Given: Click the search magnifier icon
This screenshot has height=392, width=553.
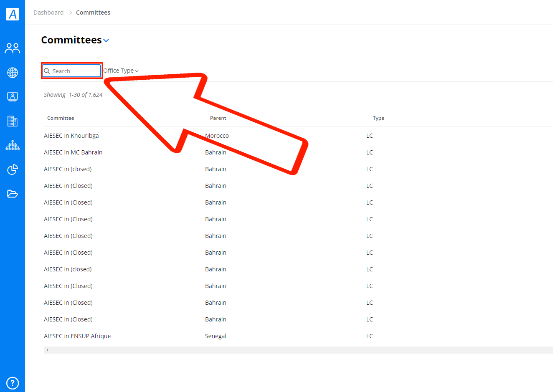Looking at the screenshot, I should point(47,71).
